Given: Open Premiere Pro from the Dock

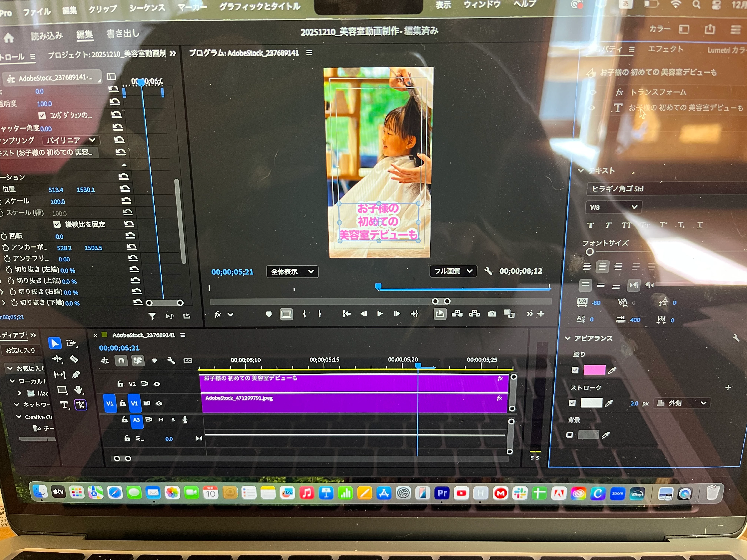Looking at the screenshot, I should (x=442, y=493).
